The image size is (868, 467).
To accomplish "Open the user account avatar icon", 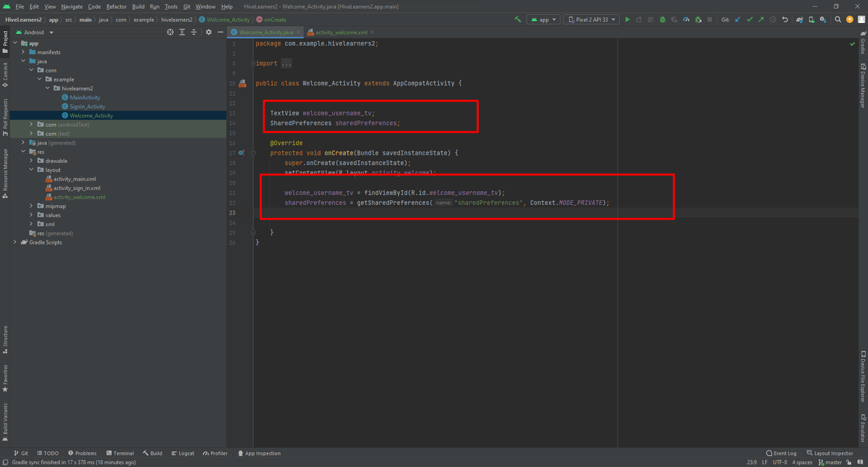I will pos(861,20).
